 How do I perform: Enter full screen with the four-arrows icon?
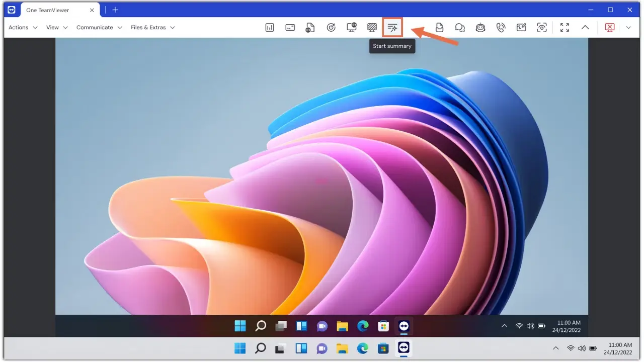(x=565, y=28)
